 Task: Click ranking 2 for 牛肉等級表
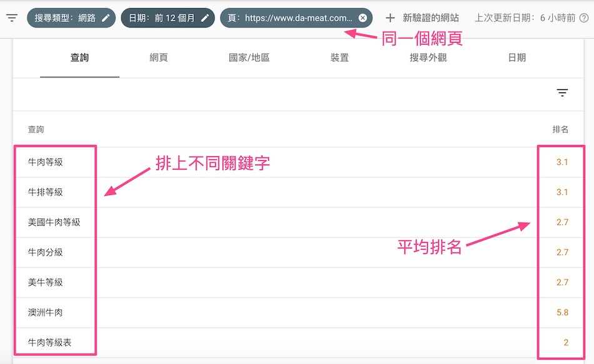[x=566, y=342]
